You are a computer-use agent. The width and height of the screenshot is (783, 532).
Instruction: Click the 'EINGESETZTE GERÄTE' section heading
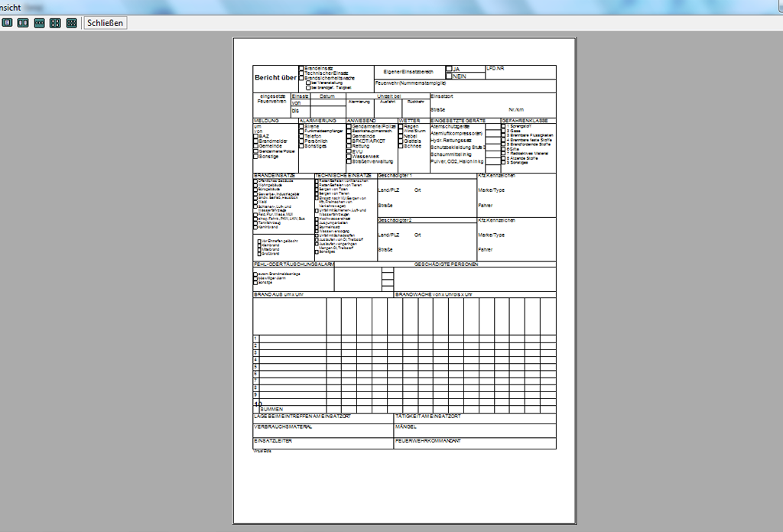click(x=458, y=121)
